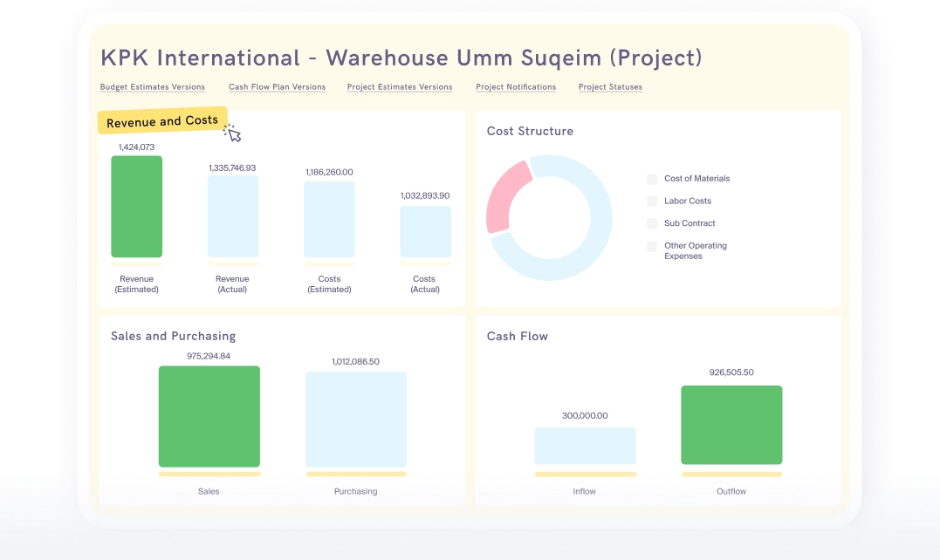Go to Project Estimates Versions
Viewport: 940px width, 560px height.
(400, 87)
